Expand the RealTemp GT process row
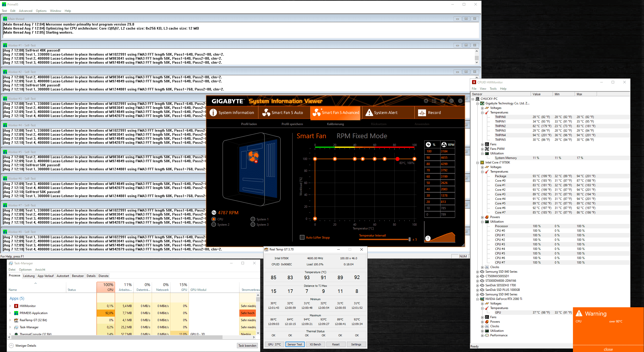Viewport: 644px width, 352px height. click(x=10, y=320)
